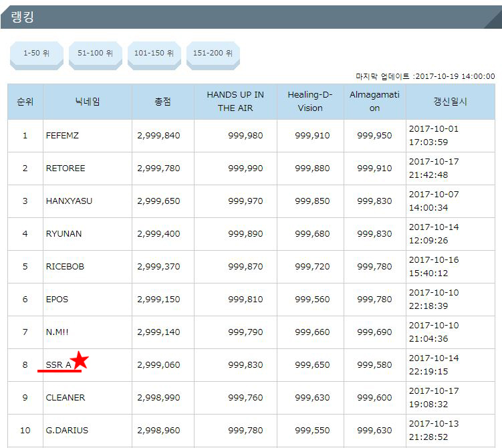Click the 랭킹 page title
The width and height of the screenshot is (502, 448).
pyautogui.click(x=23, y=17)
